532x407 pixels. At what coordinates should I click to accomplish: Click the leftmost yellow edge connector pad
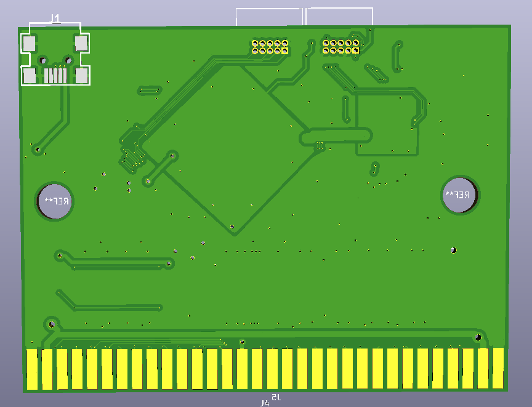(x=32, y=369)
